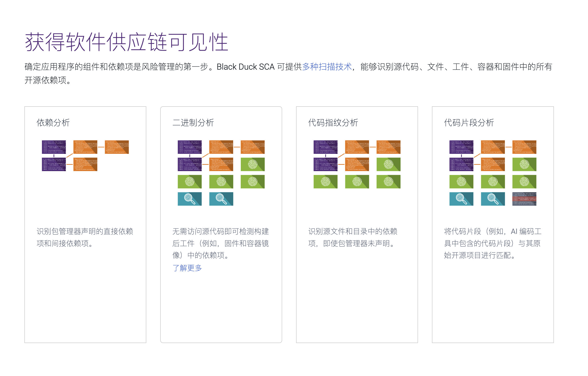Click the top-right fingerprint icon in 二进制分析 card
Screen dimensions: 588x376
(253, 164)
